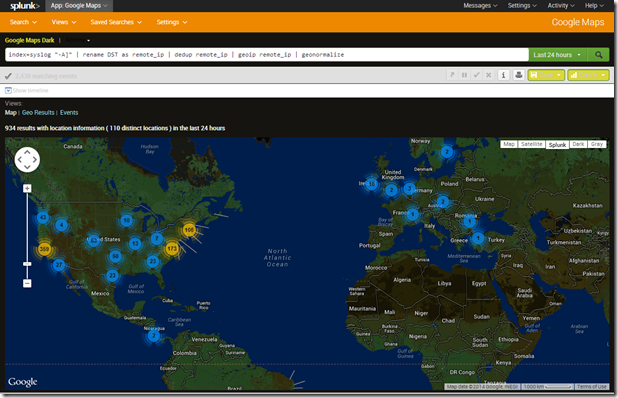Screen dimensions: 618x398
Task: Click the blue 13 cluster marker
Action: tap(135, 244)
